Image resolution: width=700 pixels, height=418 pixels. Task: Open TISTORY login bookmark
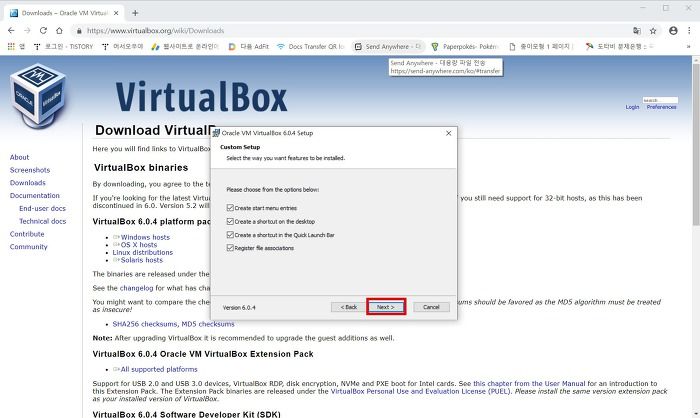pos(63,46)
